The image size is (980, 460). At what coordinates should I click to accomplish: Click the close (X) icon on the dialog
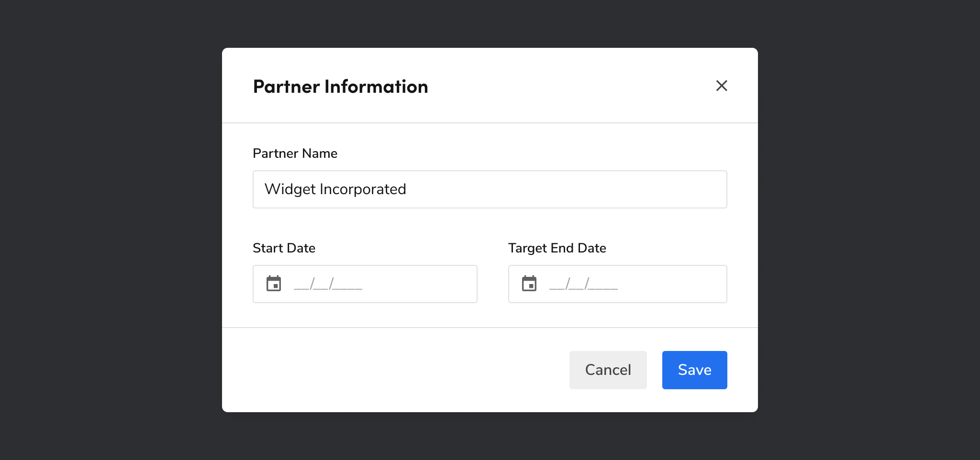722,86
